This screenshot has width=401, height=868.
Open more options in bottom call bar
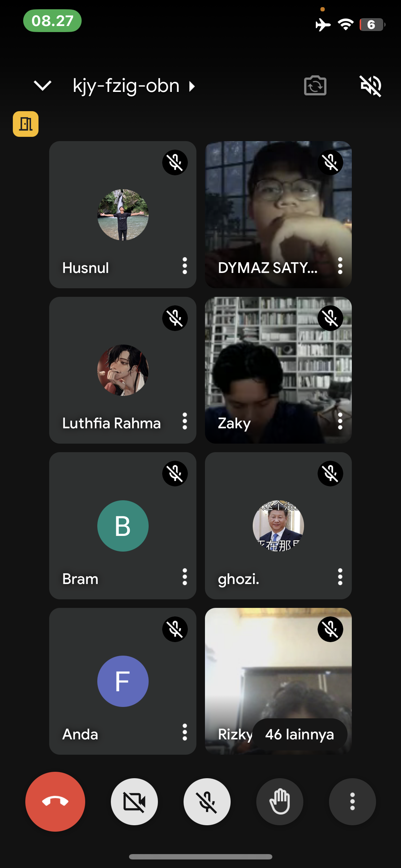point(353,801)
